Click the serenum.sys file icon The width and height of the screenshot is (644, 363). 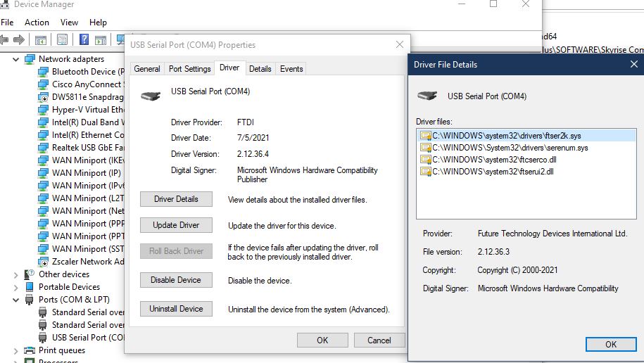coord(426,148)
